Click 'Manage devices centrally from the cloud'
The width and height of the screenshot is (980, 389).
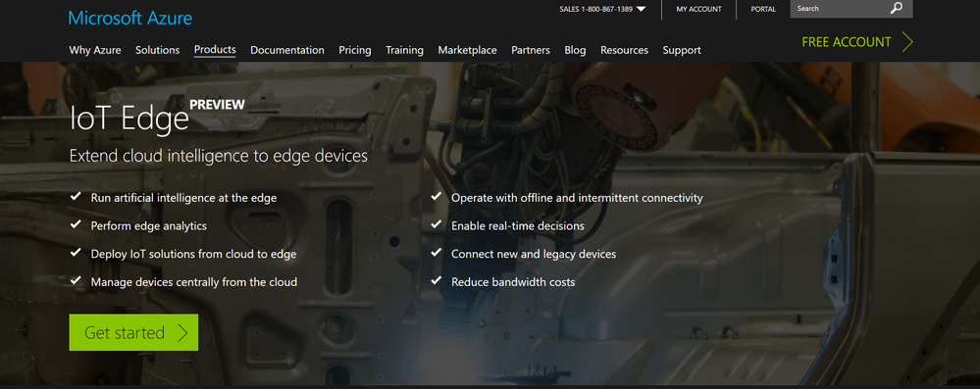coord(194,282)
